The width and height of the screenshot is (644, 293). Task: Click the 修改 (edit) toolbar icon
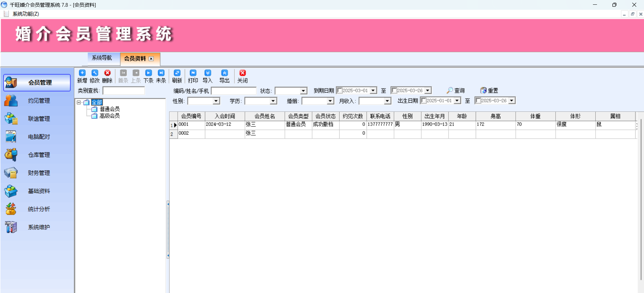pyautogui.click(x=95, y=76)
